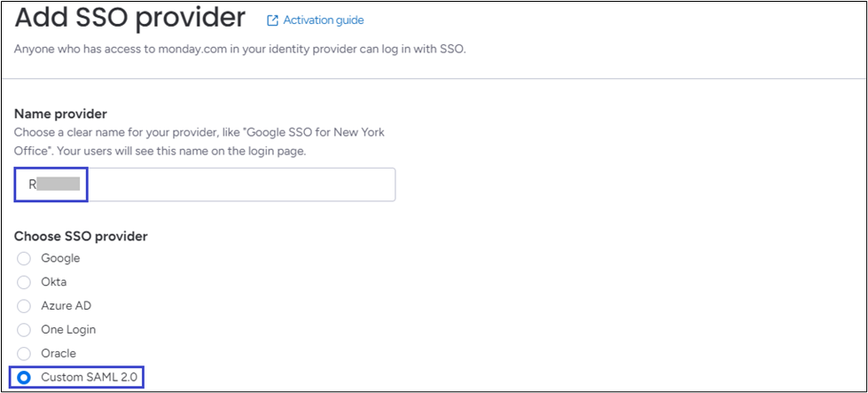Select the Google radio button
This screenshot has height=393, width=868.
[24, 258]
